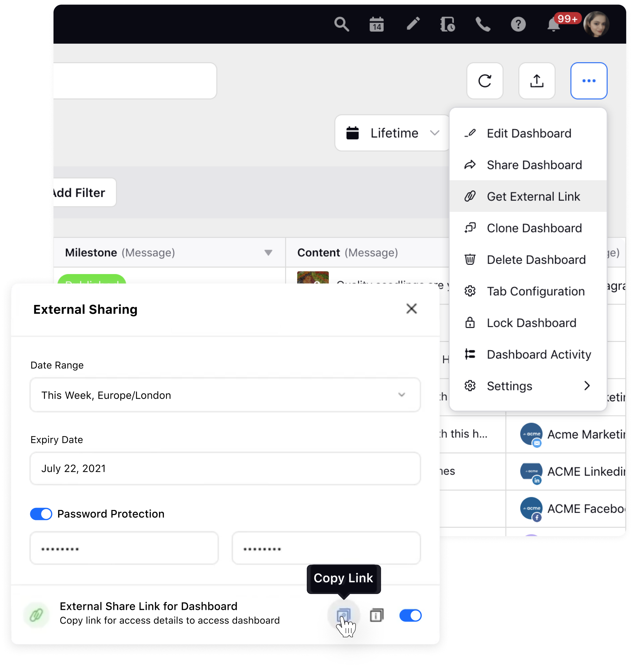Click the refresh dashboard icon
The height and width of the screenshot is (672, 632).
point(485,80)
